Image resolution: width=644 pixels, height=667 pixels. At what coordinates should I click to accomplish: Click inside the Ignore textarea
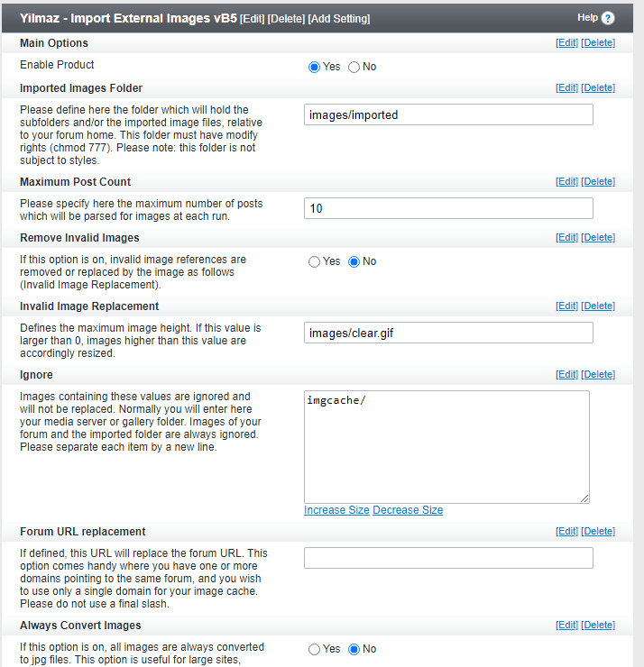coord(446,447)
